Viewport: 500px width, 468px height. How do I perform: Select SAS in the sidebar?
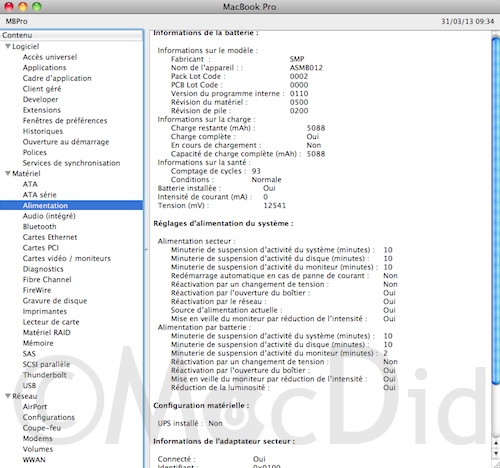pos(29,354)
